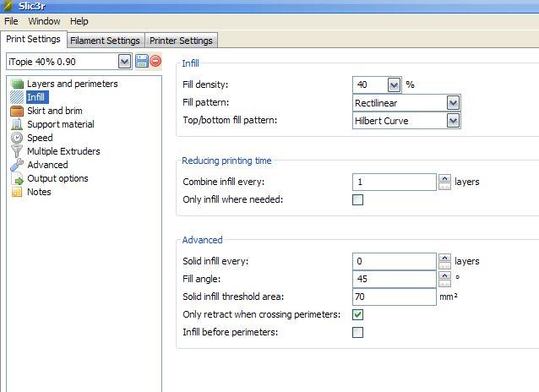The width and height of the screenshot is (539, 392).
Task: Click the Reducing printing time heading
Action: coord(226,161)
